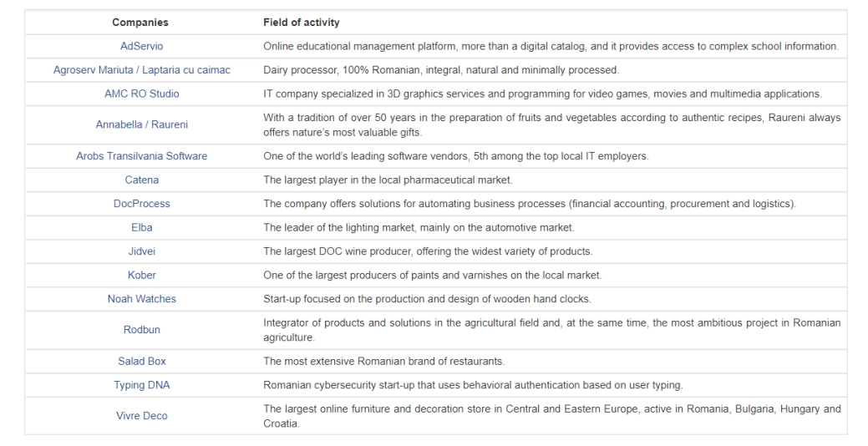868x446 pixels.
Task: Click the Catena pharmaceutical market description text
Action: tap(388, 180)
